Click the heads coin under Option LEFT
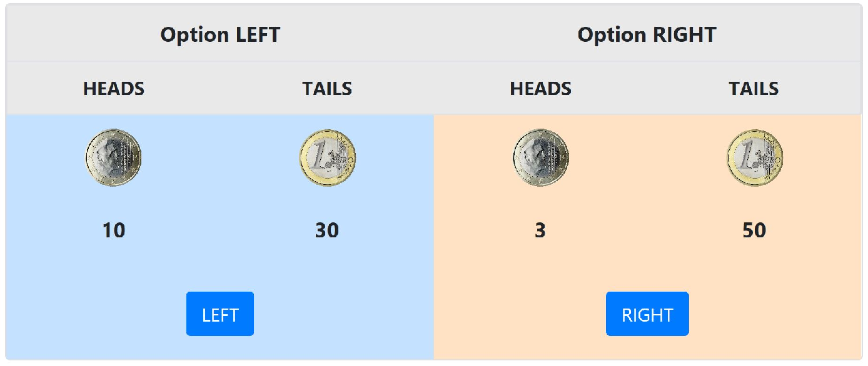This screenshot has width=868, height=366. (113, 157)
